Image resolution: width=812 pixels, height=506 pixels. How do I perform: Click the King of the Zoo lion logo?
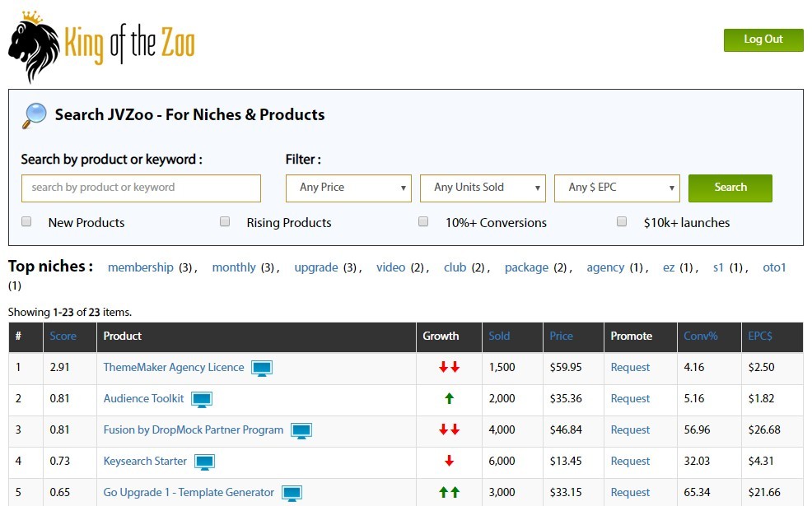(x=101, y=47)
